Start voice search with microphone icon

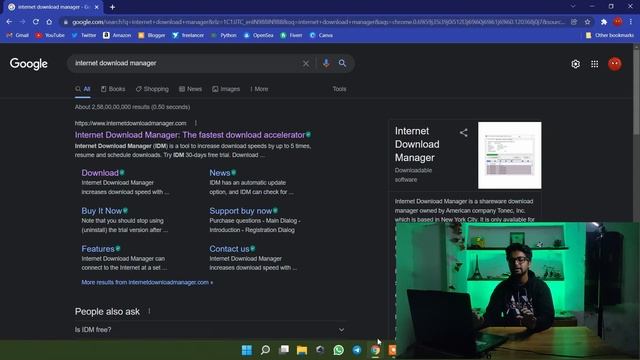click(x=326, y=63)
